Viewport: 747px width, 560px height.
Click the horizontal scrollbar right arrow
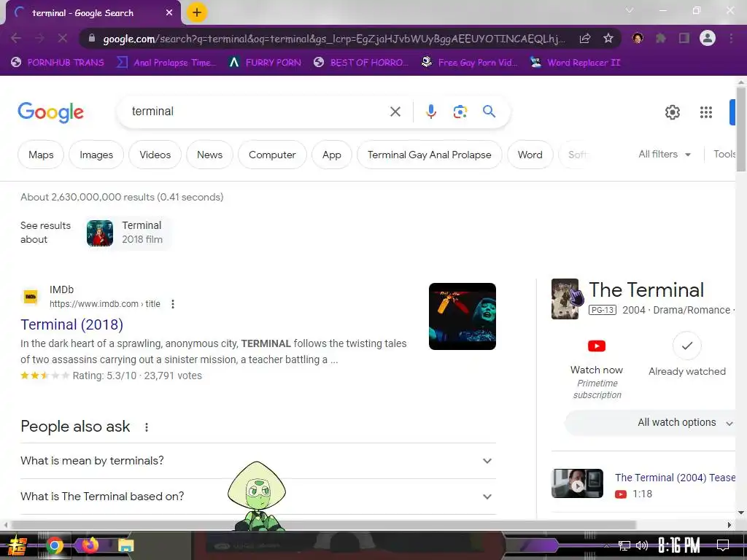coord(729,525)
